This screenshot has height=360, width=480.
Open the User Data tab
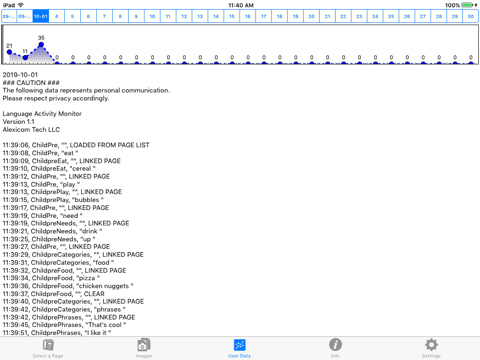click(x=239, y=348)
